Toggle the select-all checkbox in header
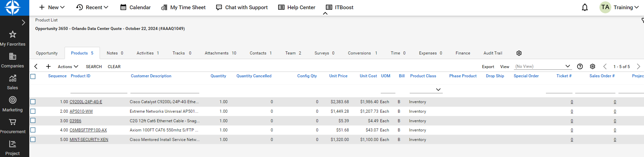644x157 pixels. 33,76
